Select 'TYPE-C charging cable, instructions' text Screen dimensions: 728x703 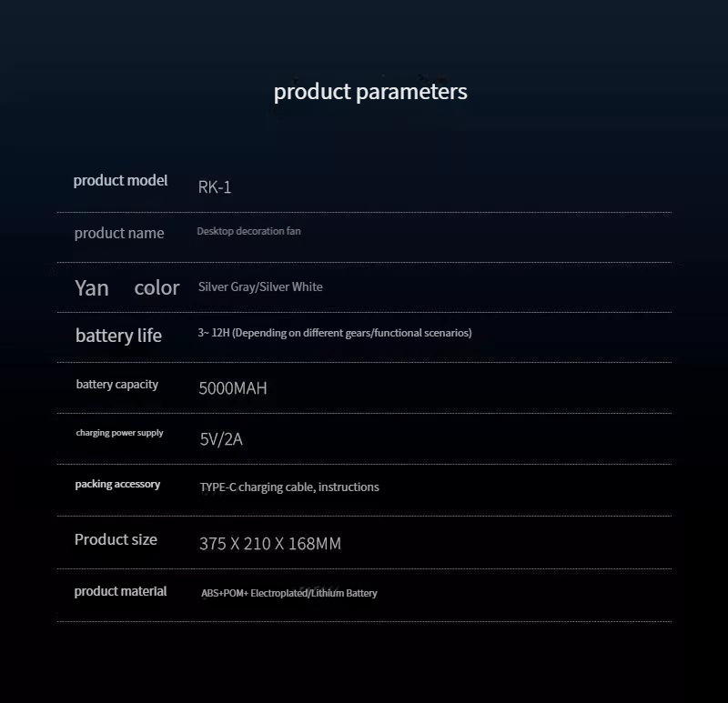pos(289,487)
